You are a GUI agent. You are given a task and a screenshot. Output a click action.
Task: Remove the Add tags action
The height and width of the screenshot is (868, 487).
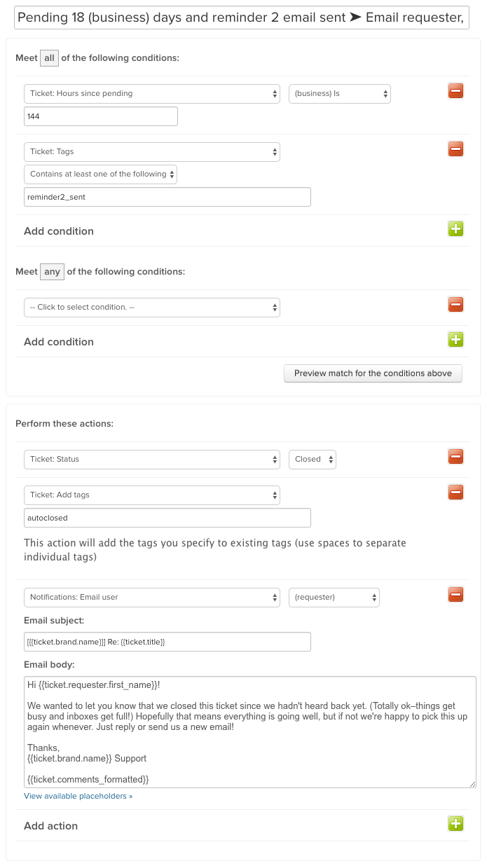tap(455, 492)
